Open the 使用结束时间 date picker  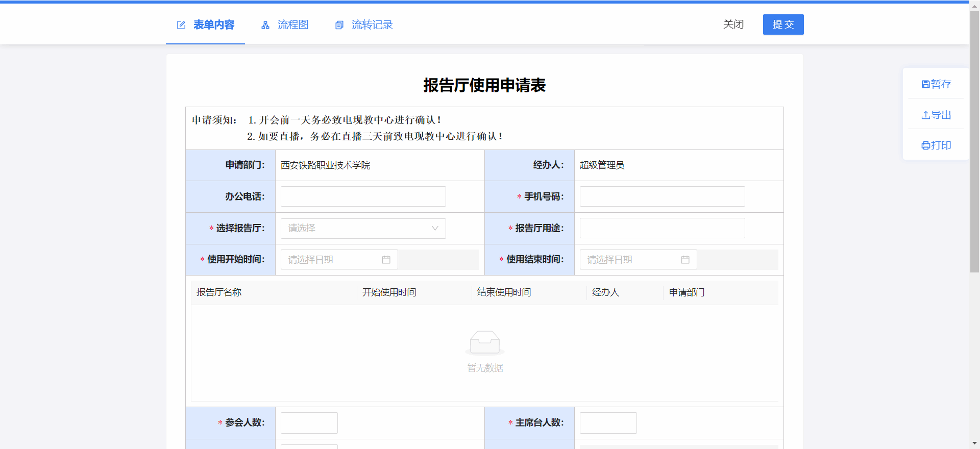(x=631, y=260)
